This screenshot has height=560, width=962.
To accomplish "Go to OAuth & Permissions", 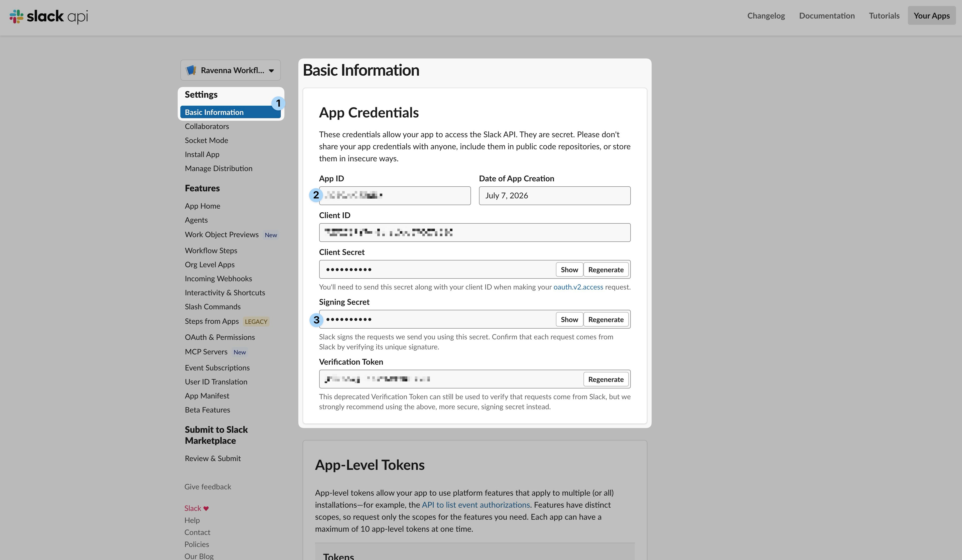I will (220, 337).
